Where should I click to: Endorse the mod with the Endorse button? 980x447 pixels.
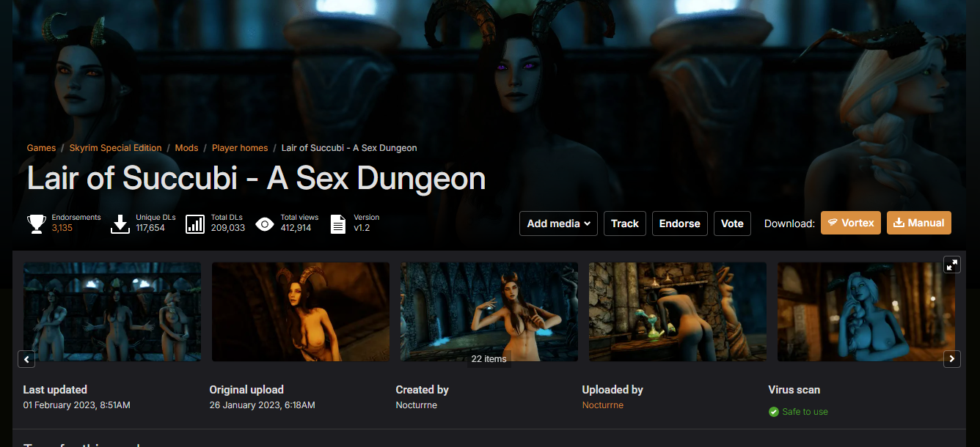(x=680, y=223)
